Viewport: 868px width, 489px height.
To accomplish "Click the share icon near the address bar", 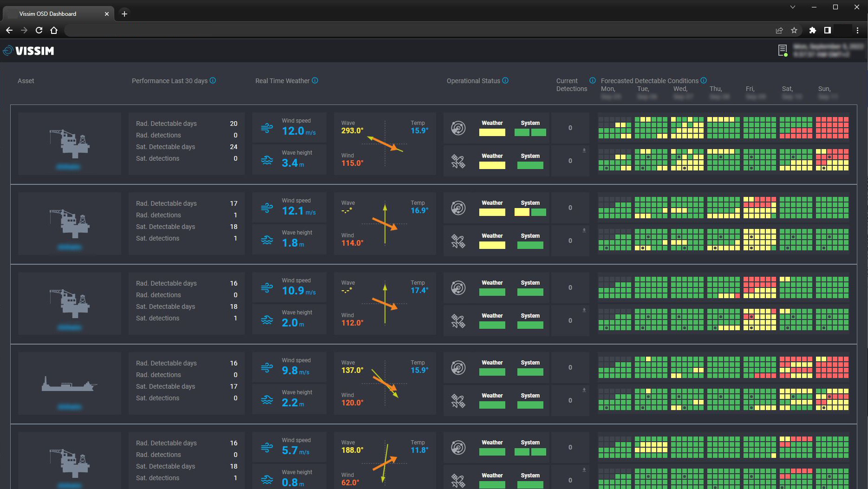I will [779, 30].
